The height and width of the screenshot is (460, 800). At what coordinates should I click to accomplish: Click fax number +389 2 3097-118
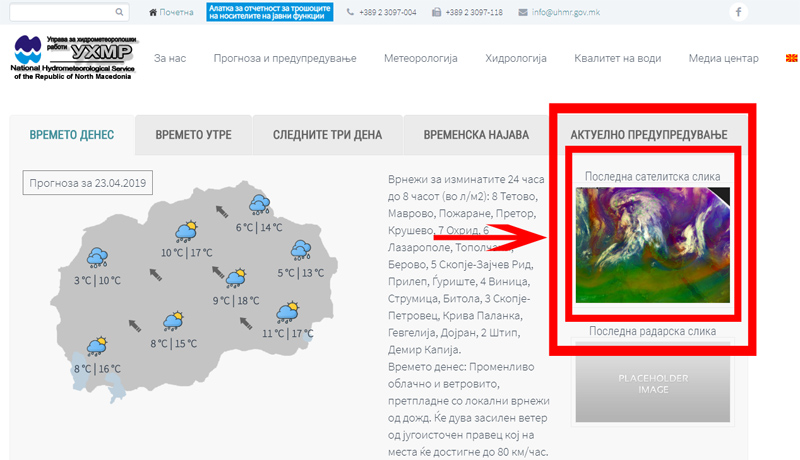point(474,12)
